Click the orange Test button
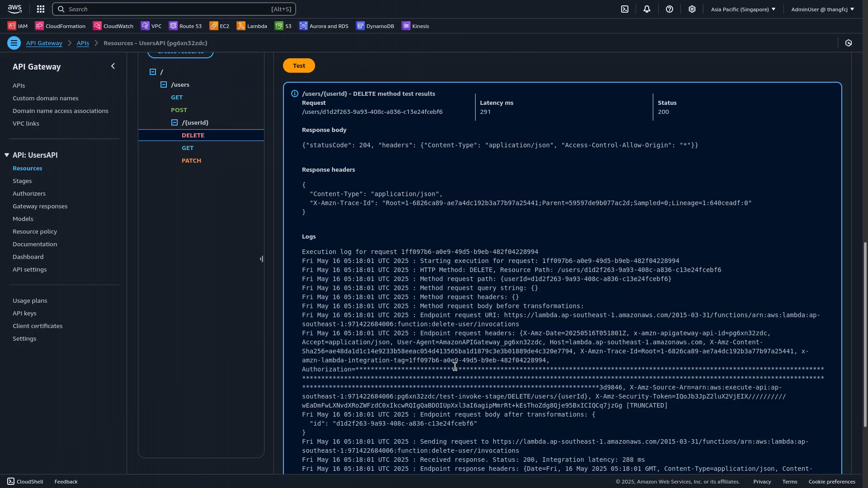 (299, 66)
